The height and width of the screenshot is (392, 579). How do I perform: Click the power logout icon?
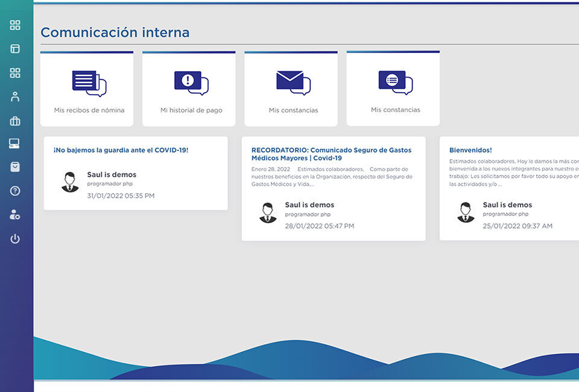(15, 239)
